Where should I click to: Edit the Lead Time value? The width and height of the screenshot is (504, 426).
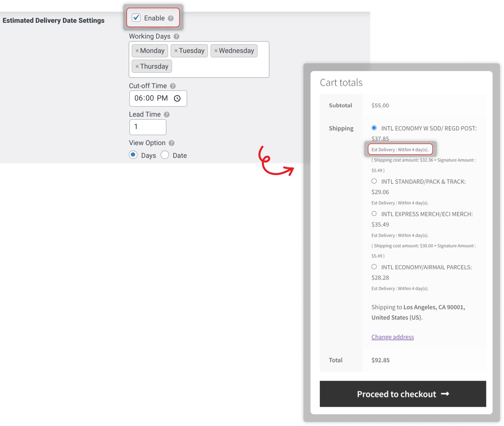click(148, 127)
